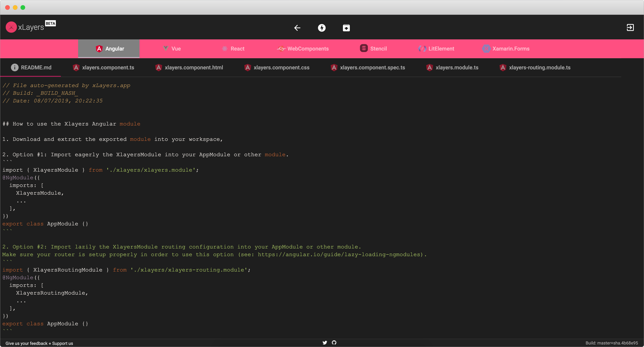Click the Give us your feedback link

pos(26,343)
